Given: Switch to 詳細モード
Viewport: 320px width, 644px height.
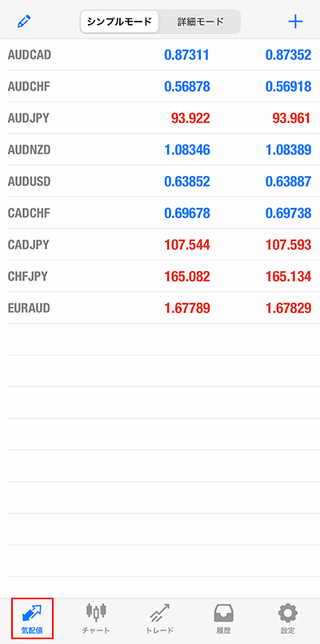Looking at the screenshot, I should 201,22.
